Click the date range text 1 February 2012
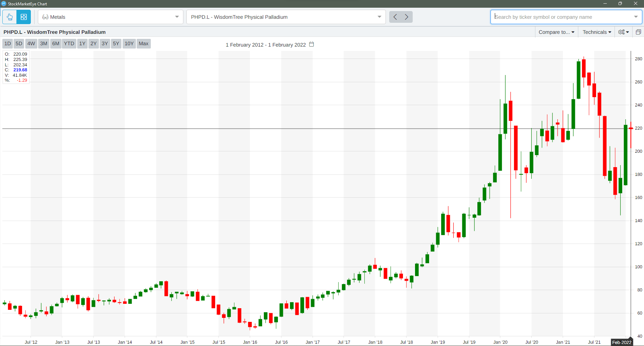 pos(245,45)
